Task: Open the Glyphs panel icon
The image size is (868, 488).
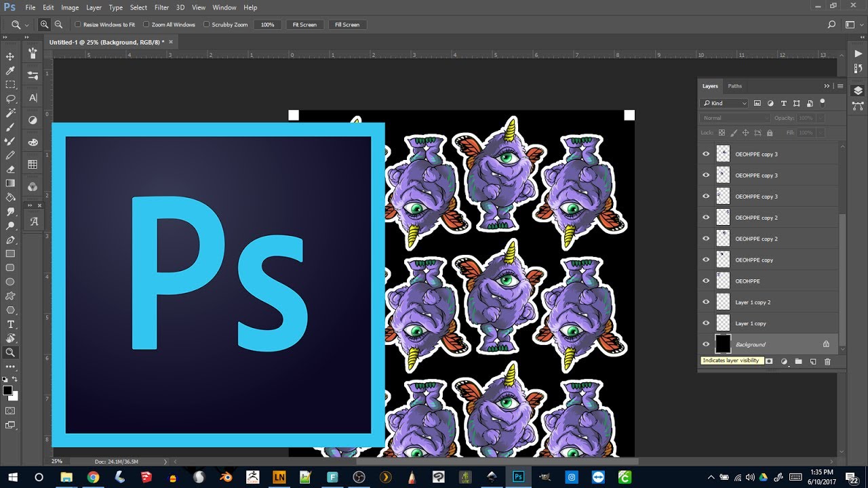Action: (x=33, y=222)
